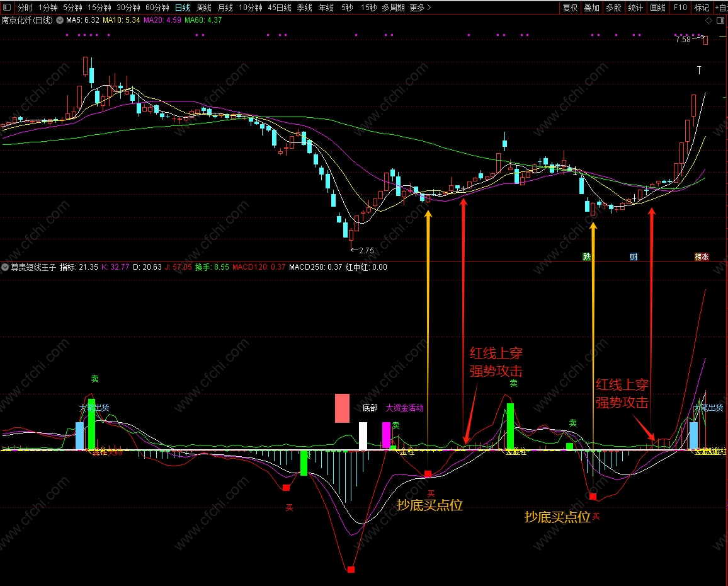Open the 财 marker icon on chart
This screenshot has height=586, width=728.
634,257
